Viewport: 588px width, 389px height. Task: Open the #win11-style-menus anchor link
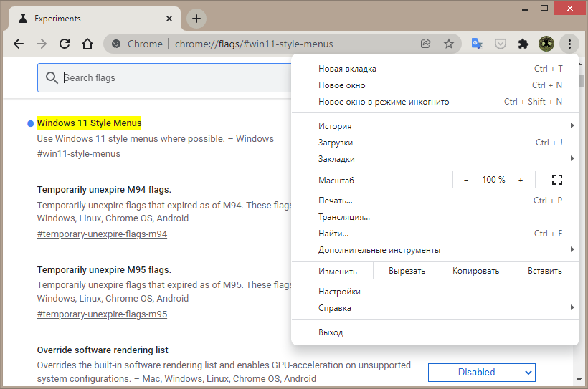[79, 154]
